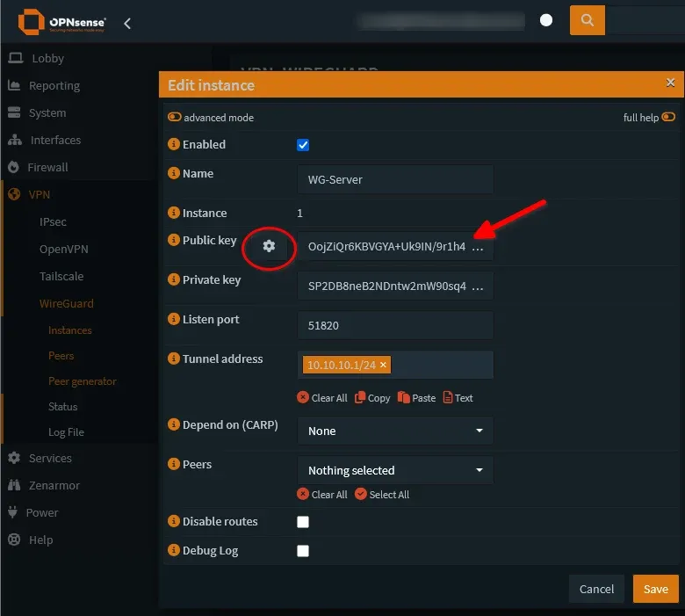
Task: Open the Depend on (CARP) dropdown
Action: (395, 431)
